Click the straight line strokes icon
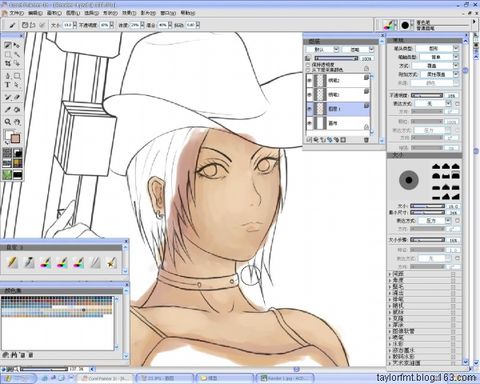 click(x=32, y=25)
